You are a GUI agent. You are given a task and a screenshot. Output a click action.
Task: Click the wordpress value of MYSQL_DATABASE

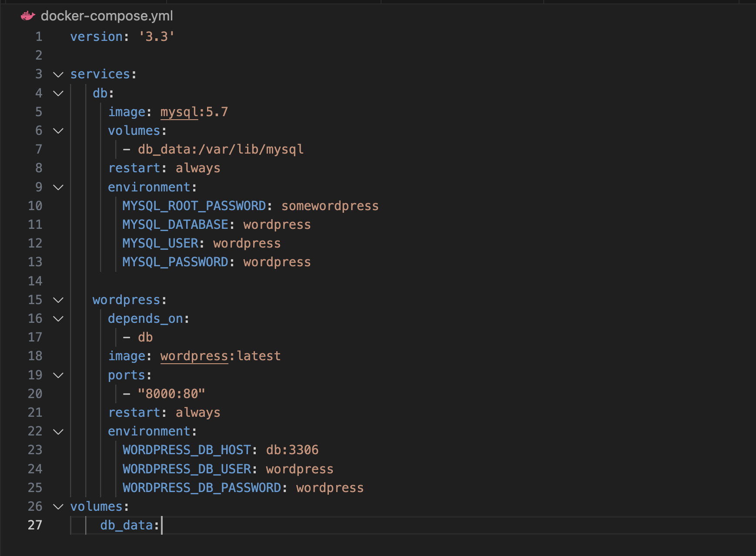click(x=277, y=224)
